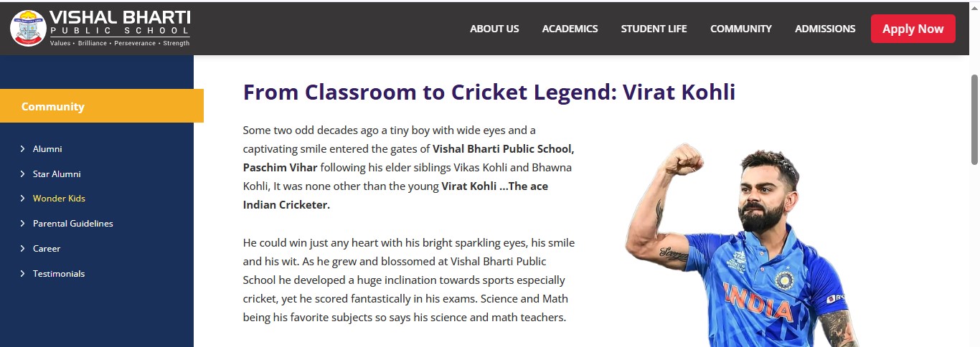Go to the Parental Guidelines page
Viewport: 980px width, 347px height.
coord(72,224)
